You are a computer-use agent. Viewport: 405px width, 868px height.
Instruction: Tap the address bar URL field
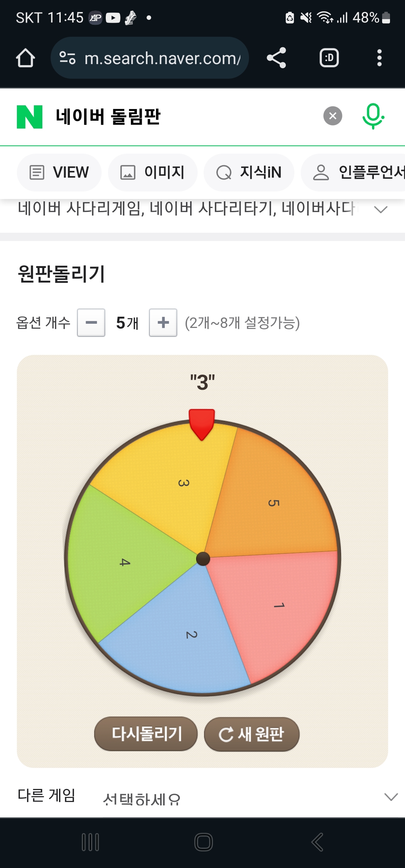pos(162,58)
